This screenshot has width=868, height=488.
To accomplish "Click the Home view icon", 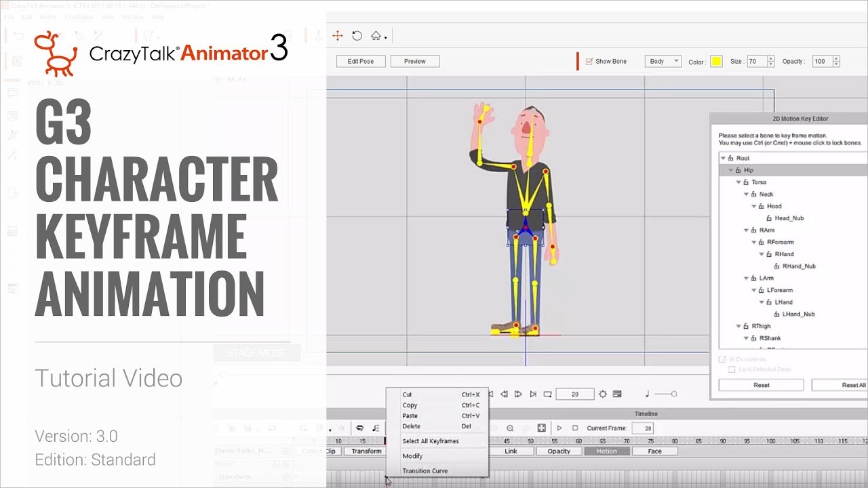I will [x=376, y=36].
